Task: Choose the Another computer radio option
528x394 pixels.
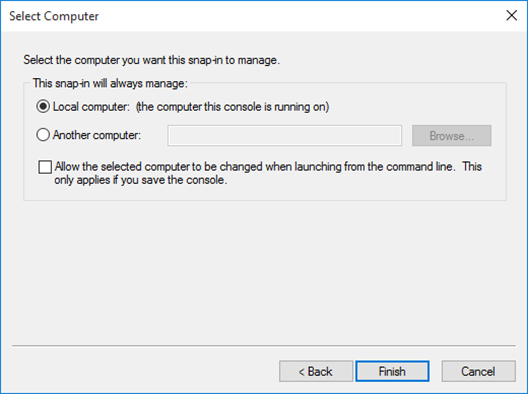Action: click(43, 135)
